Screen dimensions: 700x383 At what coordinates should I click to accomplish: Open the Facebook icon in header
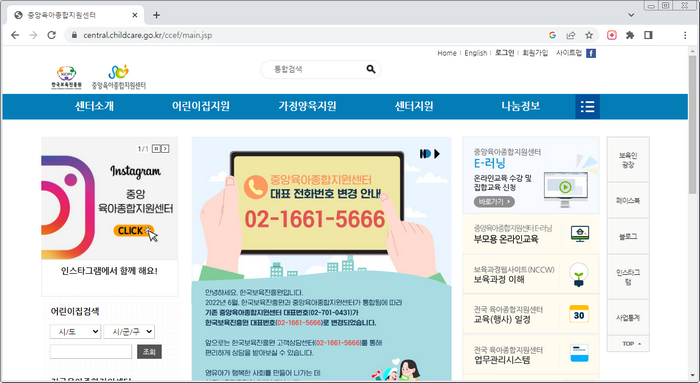tap(591, 53)
